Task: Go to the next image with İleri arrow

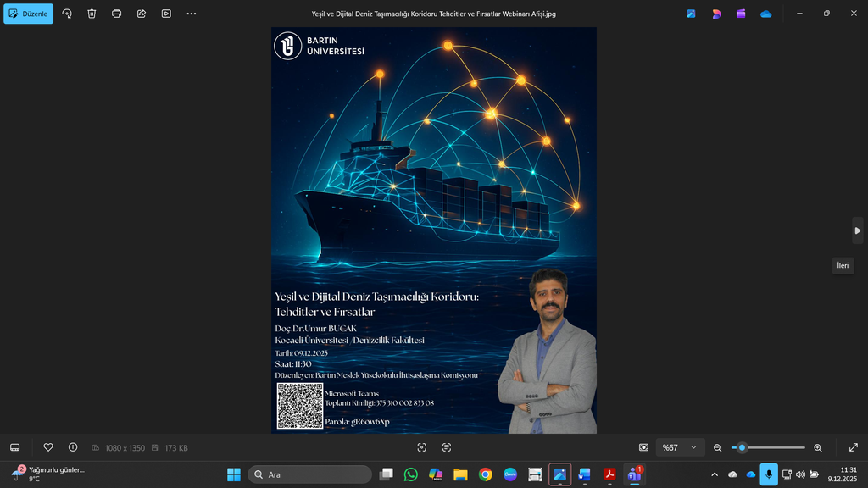Action: 857,230
